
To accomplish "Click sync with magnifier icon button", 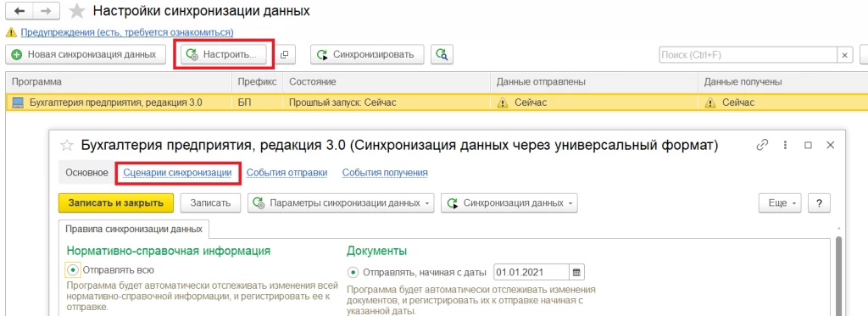I will click(441, 54).
